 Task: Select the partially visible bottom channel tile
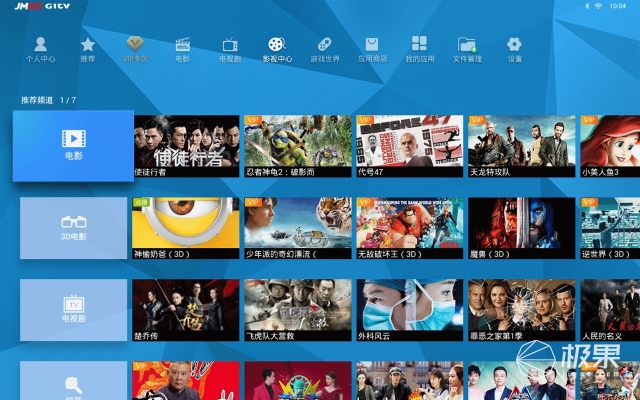(x=73, y=380)
